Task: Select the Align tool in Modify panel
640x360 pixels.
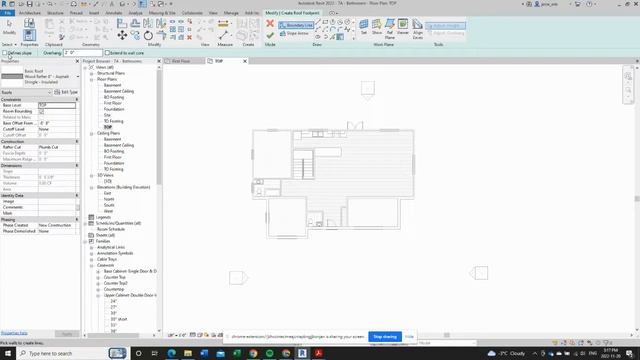Action: (x=122, y=23)
